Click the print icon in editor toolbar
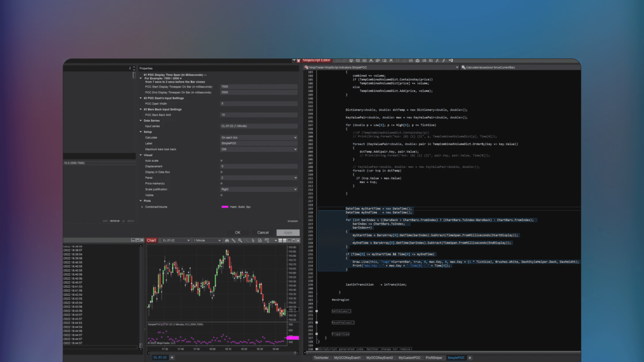The width and height of the screenshot is (644, 362). pos(351,60)
